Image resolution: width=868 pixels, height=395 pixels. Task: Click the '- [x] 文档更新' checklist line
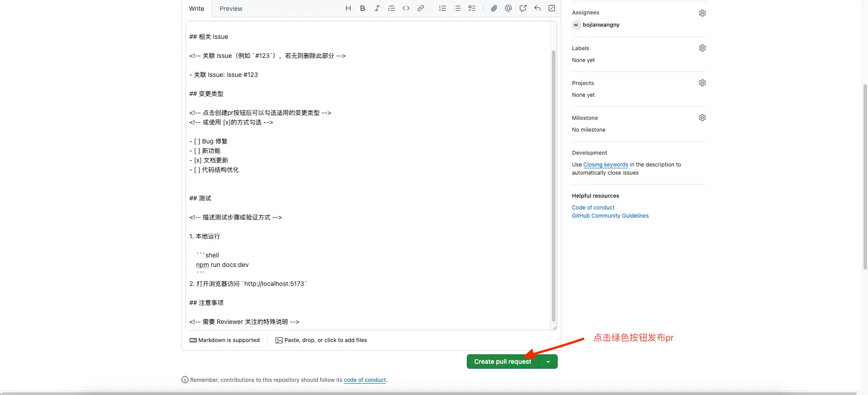(x=209, y=160)
